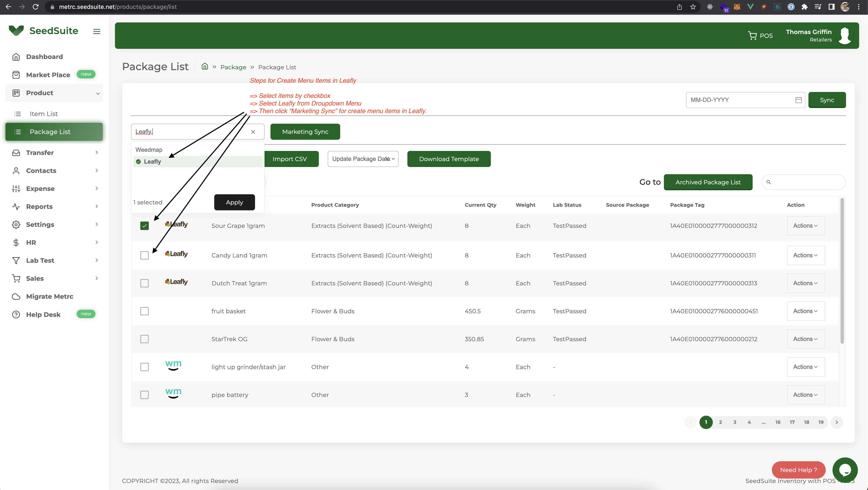Check the fruit basket row checkbox
The width and height of the screenshot is (868, 490).
144,311
